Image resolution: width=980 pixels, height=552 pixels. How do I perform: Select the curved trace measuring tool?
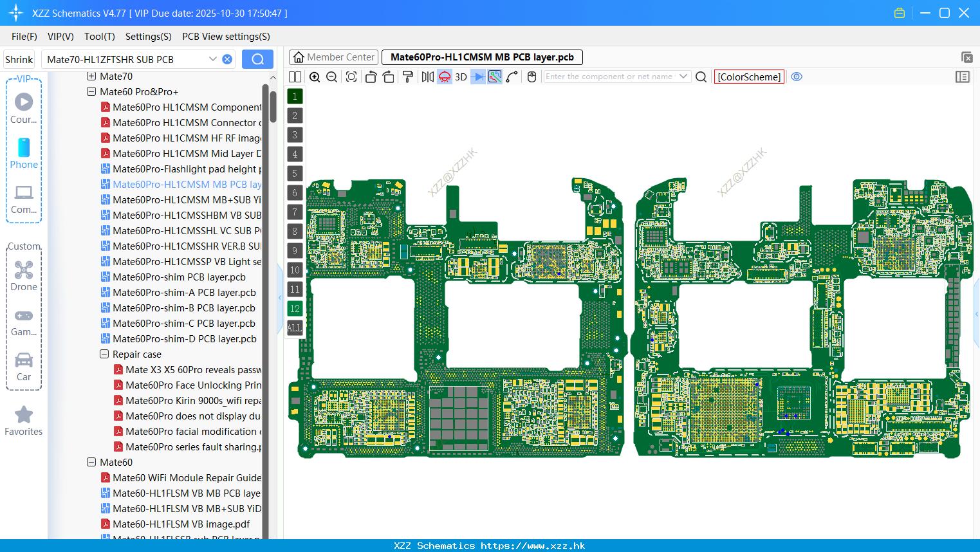tap(512, 77)
